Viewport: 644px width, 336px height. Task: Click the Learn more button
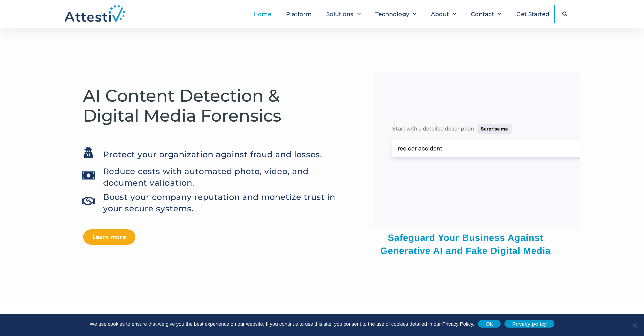109,237
